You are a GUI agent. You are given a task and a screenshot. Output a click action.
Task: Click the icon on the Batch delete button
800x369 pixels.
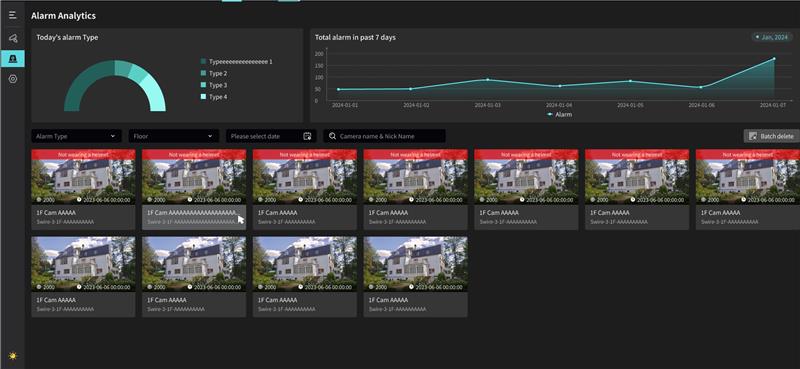pyautogui.click(x=753, y=136)
